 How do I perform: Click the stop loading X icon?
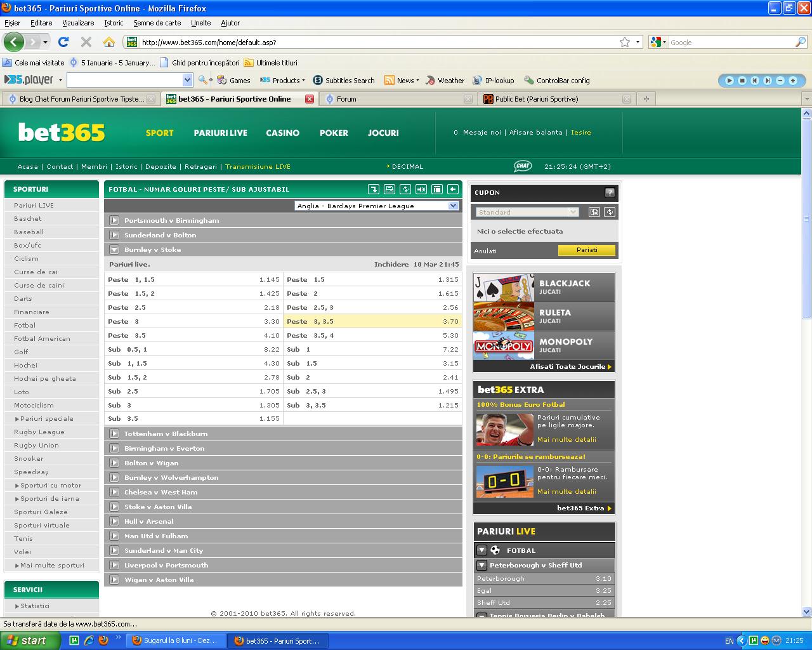[86, 42]
